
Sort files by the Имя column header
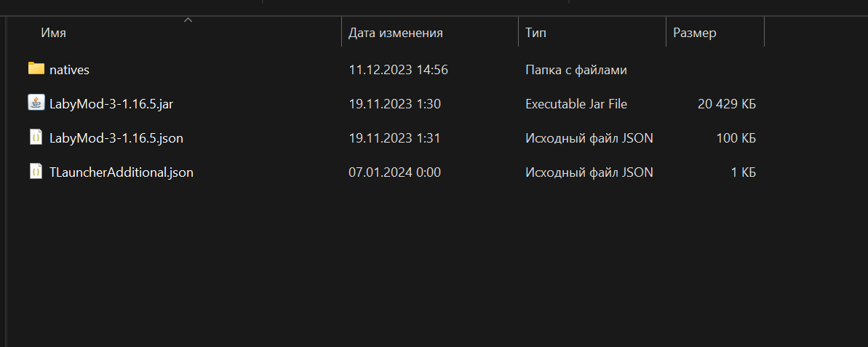[54, 33]
